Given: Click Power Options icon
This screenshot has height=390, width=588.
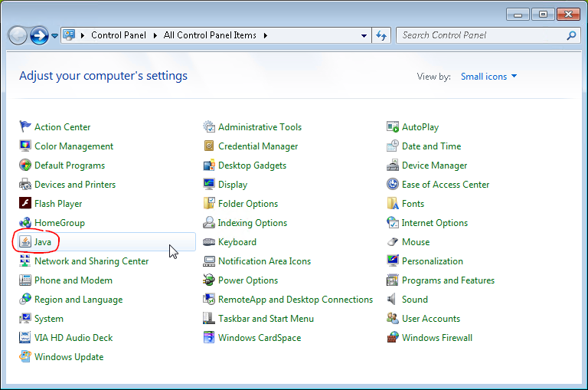Looking at the screenshot, I should pyautogui.click(x=209, y=280).
